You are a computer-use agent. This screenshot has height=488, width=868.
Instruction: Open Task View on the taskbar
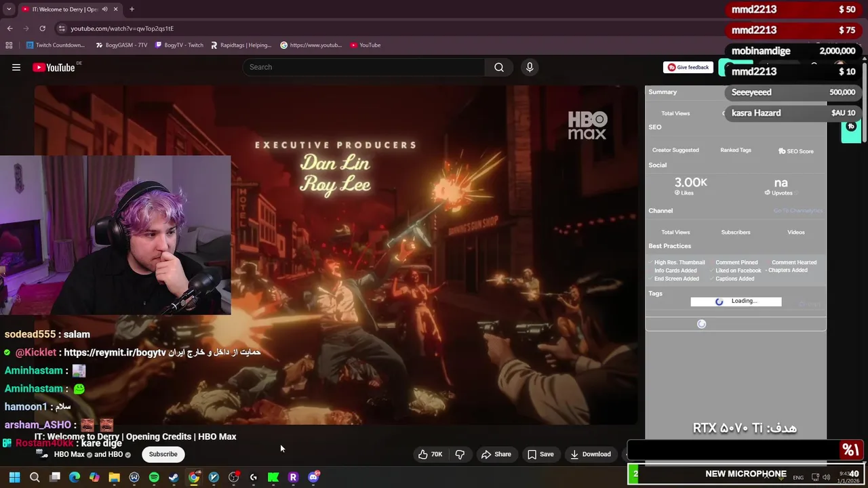click(55, 477)
